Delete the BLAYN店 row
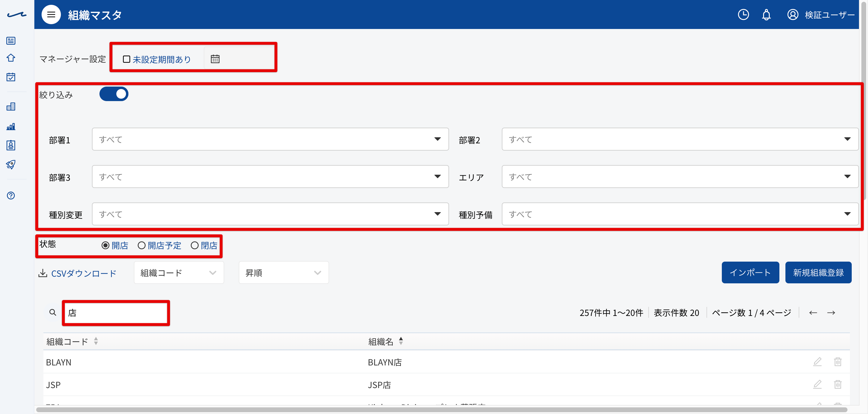This screenshot has width=868, height=414. point(837,362)
